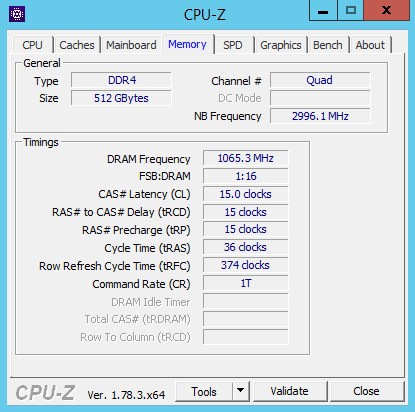The width and height of the screenshot is (415, 412).
Task: Click the Row Refresh Cycle Time (tRFC) label
Action: coord(115,266)
